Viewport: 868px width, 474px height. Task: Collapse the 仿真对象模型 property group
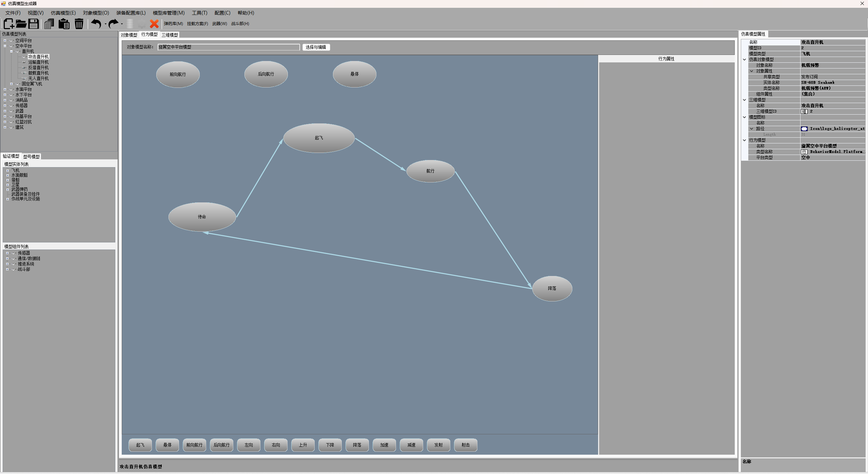click(x=745, y=60)
